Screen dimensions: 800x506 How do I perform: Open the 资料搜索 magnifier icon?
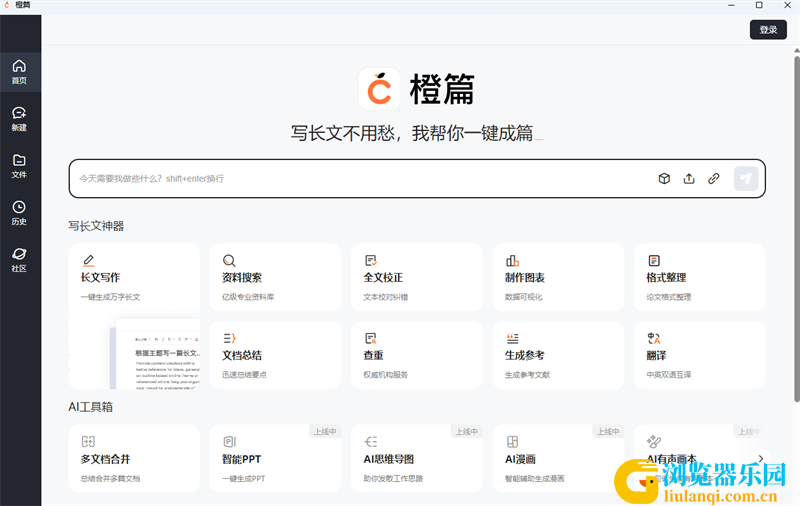[229, 261]
